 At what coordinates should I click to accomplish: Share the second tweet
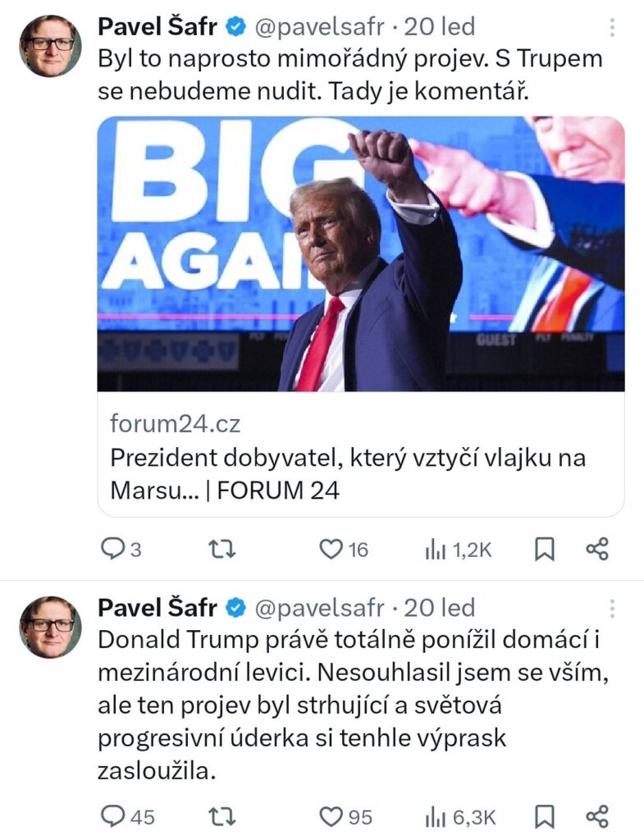(x=597, y=816)
